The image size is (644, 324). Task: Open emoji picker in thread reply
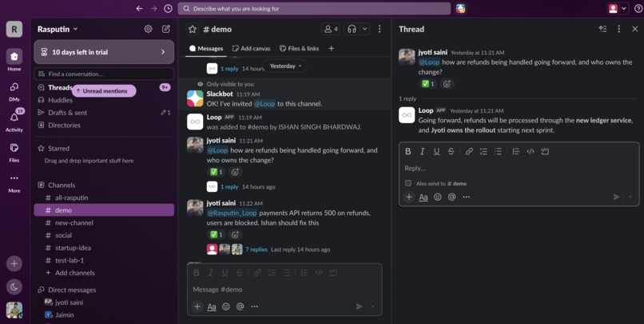click(438, 197)
